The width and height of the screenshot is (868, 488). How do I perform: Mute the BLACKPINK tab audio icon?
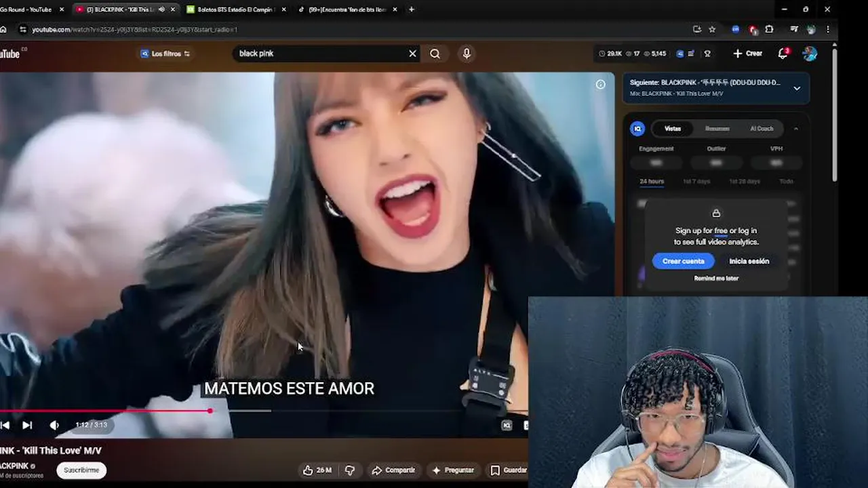(x=161, y=9)
